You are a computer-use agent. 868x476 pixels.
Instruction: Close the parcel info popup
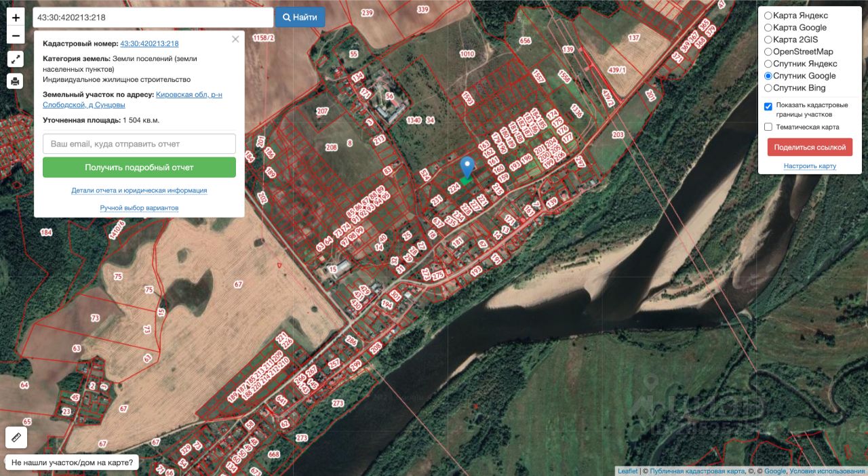coord(235,39)
